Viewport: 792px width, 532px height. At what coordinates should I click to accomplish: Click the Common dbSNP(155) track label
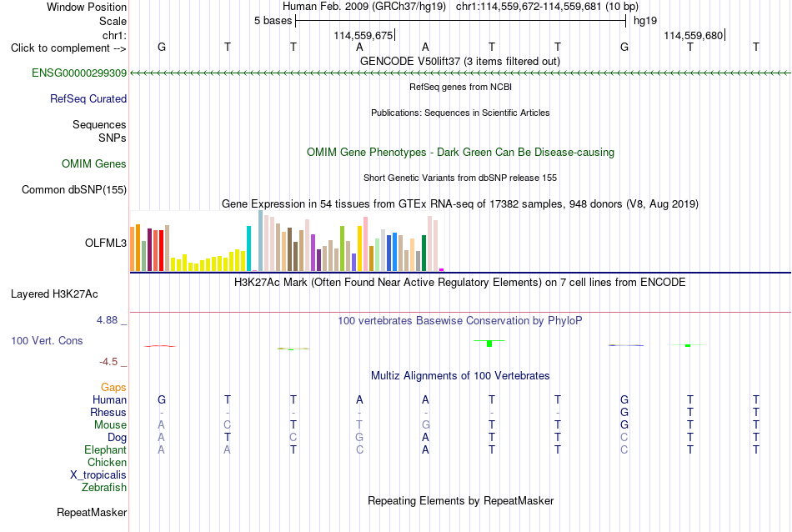73,189
